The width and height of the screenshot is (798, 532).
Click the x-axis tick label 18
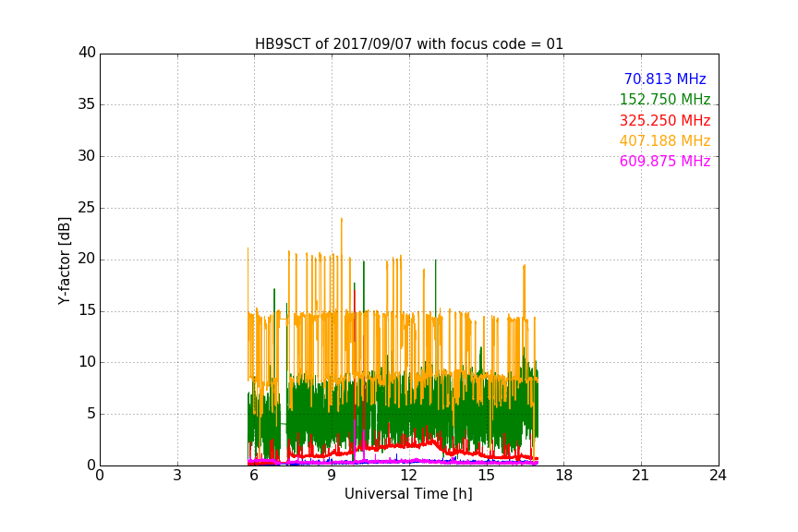564,476
